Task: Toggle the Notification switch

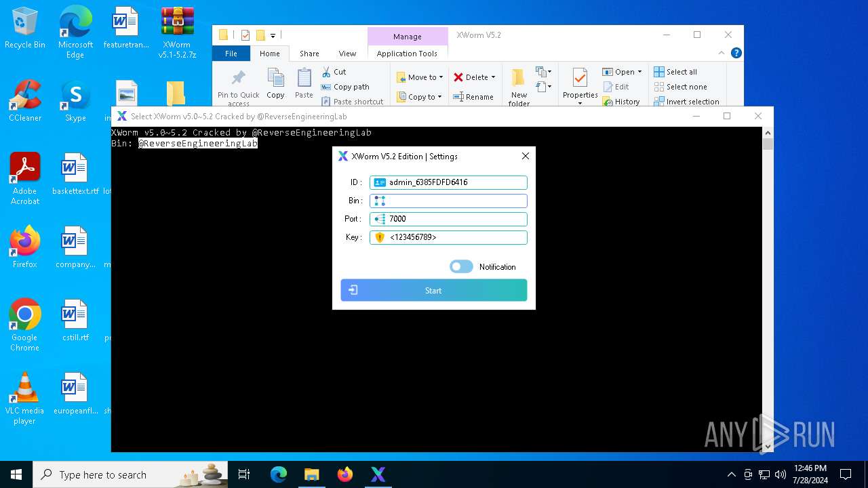Action: [461, 266]
